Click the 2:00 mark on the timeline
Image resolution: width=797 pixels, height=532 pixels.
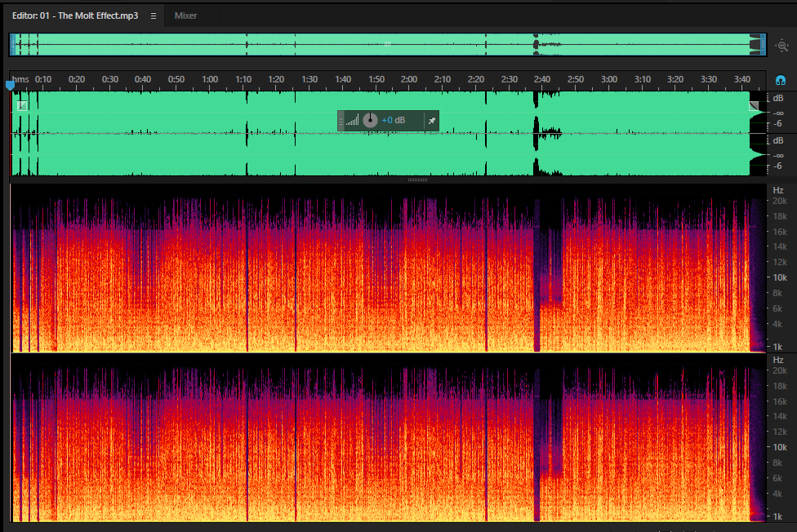click(x=409, y=79)
